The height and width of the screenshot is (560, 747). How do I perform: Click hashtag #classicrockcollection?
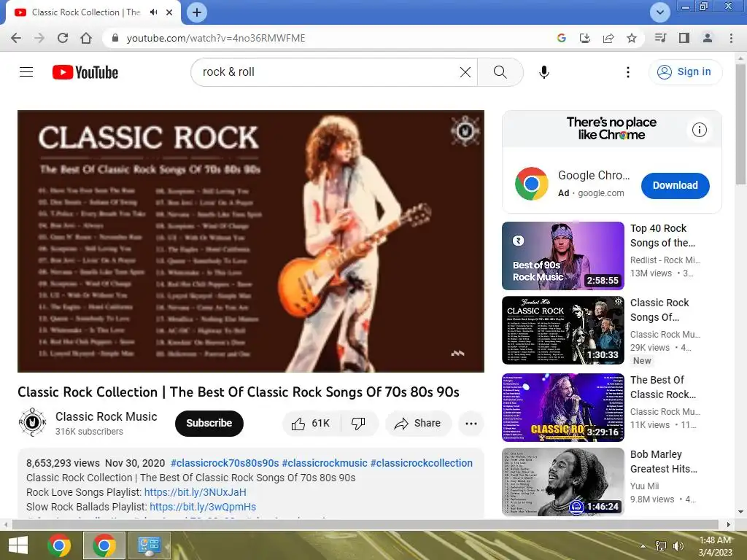click(422, 463)
